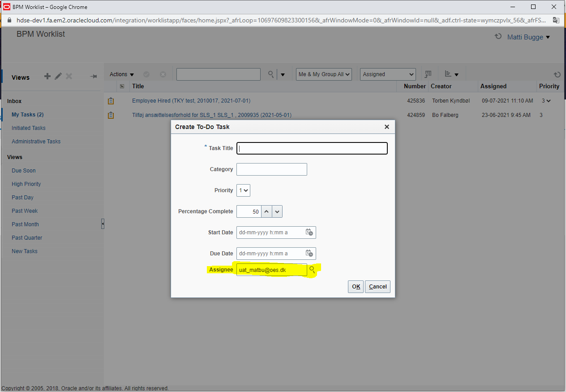Create a new view with the plus icon
This screenshot has height=392, width=566.
point(47,76)
